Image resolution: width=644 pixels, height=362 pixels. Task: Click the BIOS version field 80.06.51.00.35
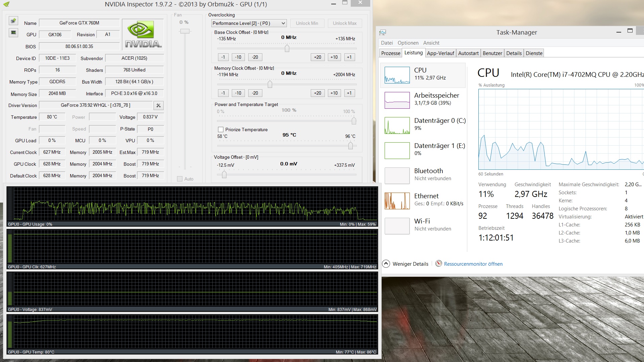[79, 46]
